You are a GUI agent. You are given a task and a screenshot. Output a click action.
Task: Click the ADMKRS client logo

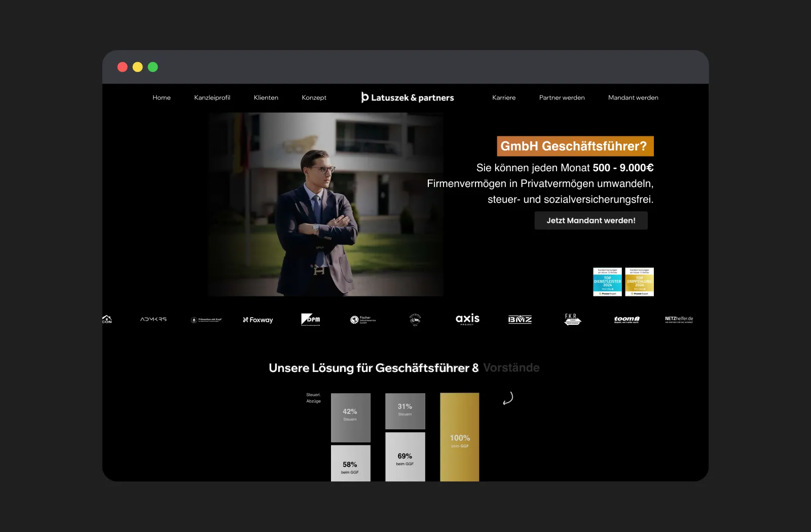[x=154, y=319]
